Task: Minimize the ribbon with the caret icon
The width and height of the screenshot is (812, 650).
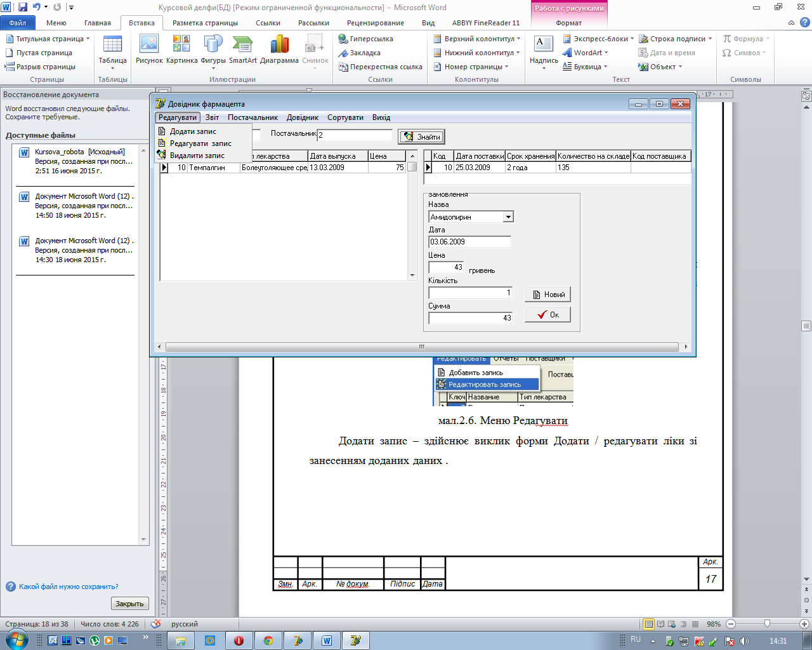Action: click(x=791, y=23)
